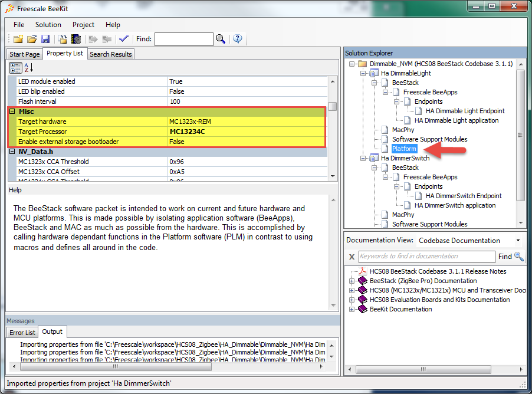Switch to the Search Results tab
The image size is (532, 394).
[x=111, y=54]
